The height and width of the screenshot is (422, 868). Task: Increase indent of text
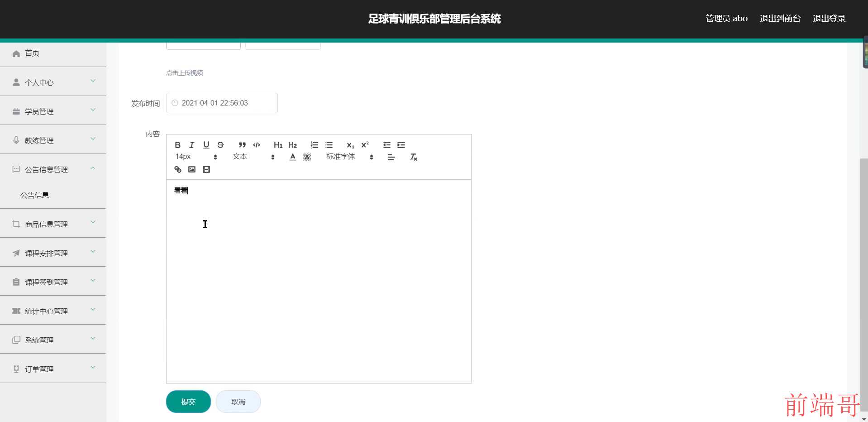pyautogui.click(x=401, y=145)
